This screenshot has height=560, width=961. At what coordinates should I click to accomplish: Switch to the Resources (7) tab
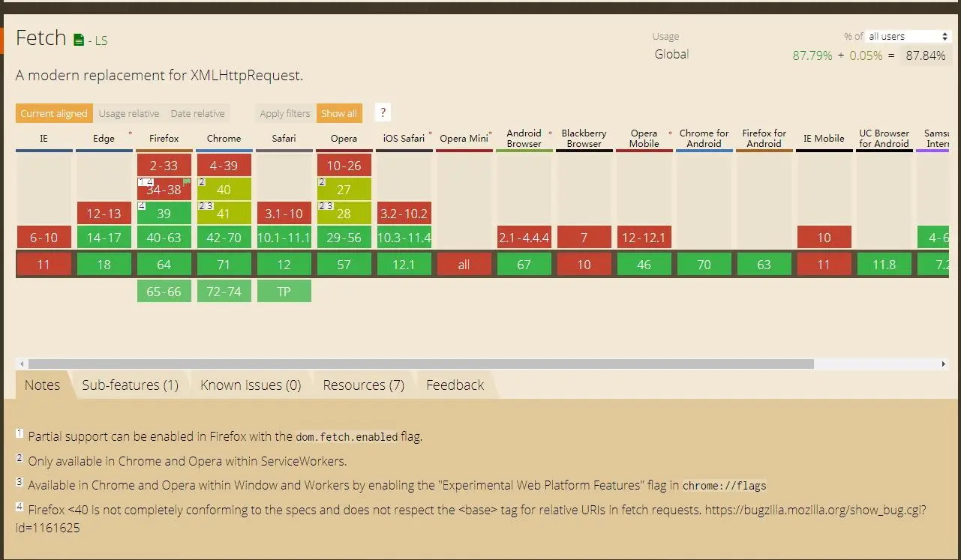(x=364, y=385)
